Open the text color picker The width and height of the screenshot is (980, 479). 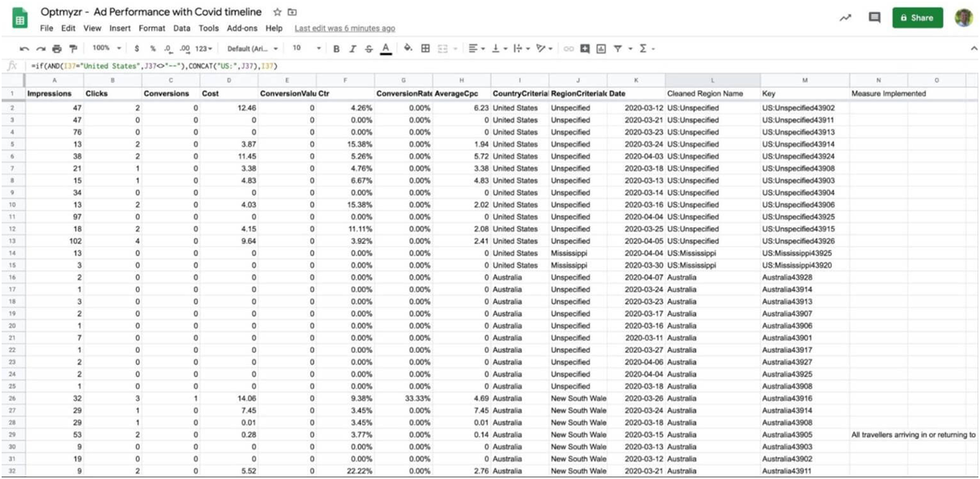[386, 48]
